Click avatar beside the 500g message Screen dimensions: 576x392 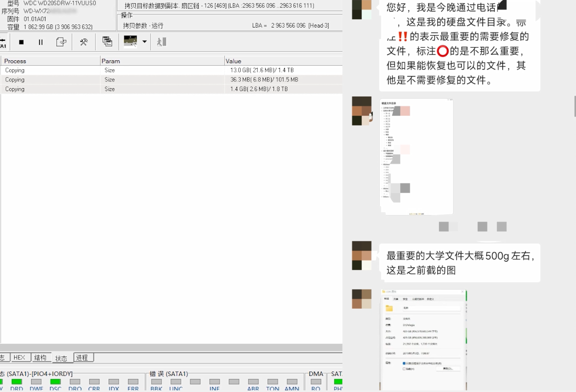click(362, 256)
